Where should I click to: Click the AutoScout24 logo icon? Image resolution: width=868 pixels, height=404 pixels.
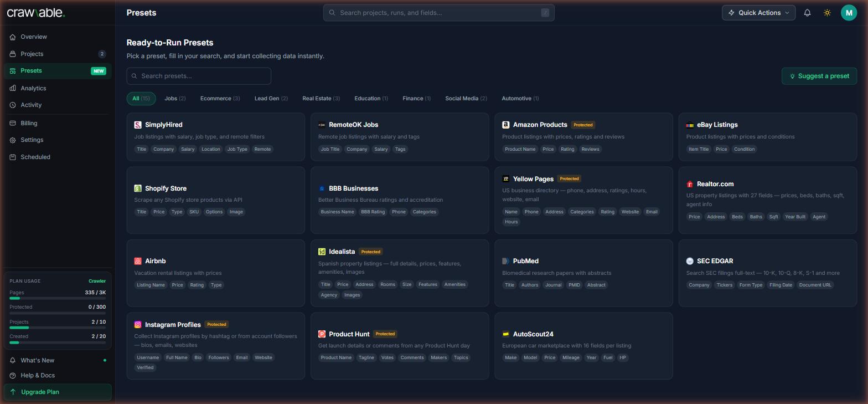click(x=505, y=334)
